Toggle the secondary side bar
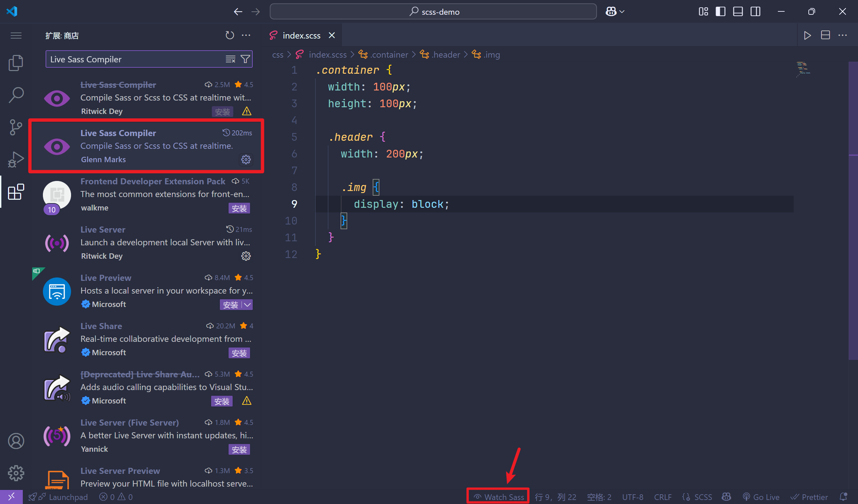858x504 pixels. coord(755,12)
